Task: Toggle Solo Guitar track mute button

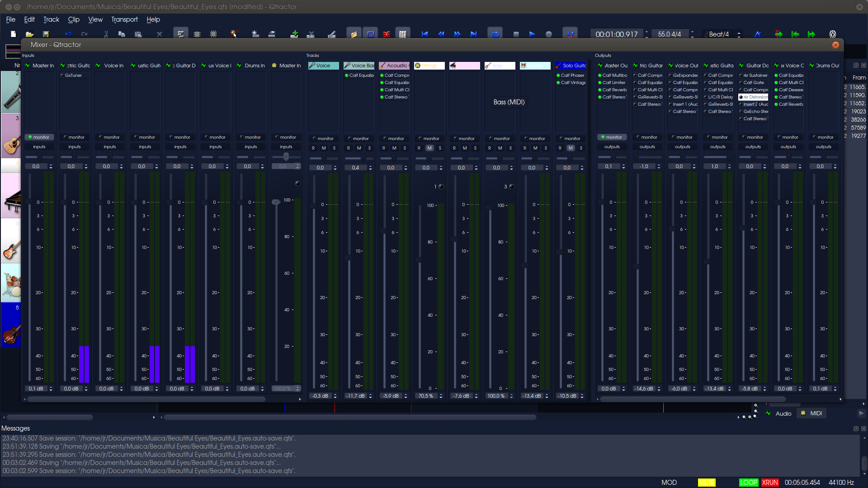Action: point(571,148)
